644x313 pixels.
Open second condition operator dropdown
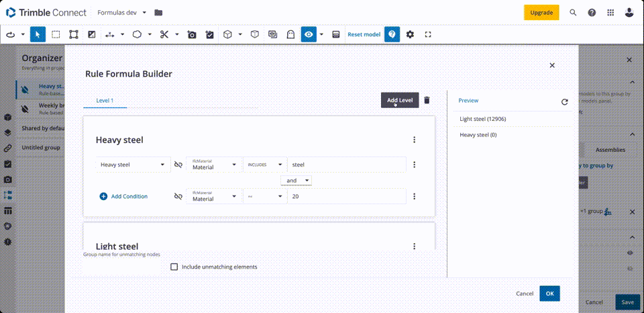tap(264, 197)
